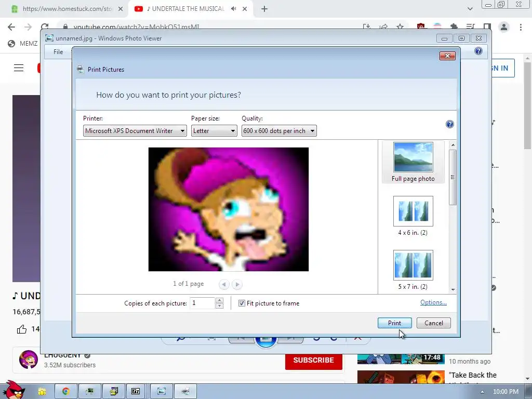Screen dimensions: 532x399
Task: Click the share icon in address bar
Action: pyautogui.click(x=383, y=26)
